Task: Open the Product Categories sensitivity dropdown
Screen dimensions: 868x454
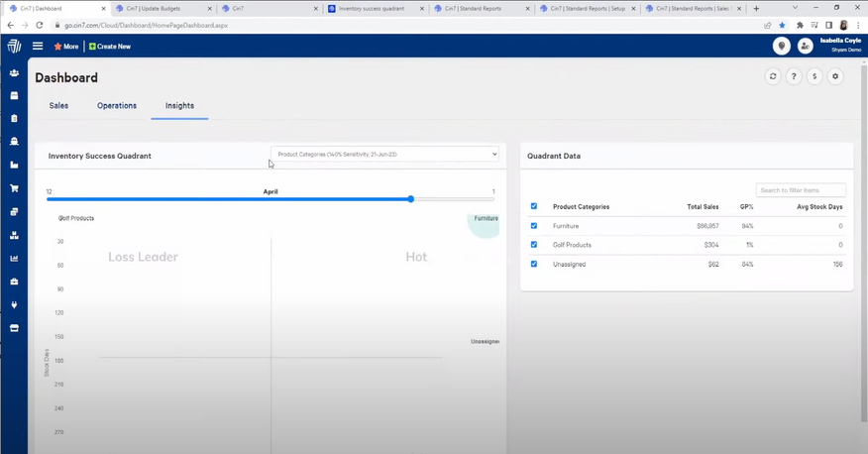Action: click(x=385, y=155)
